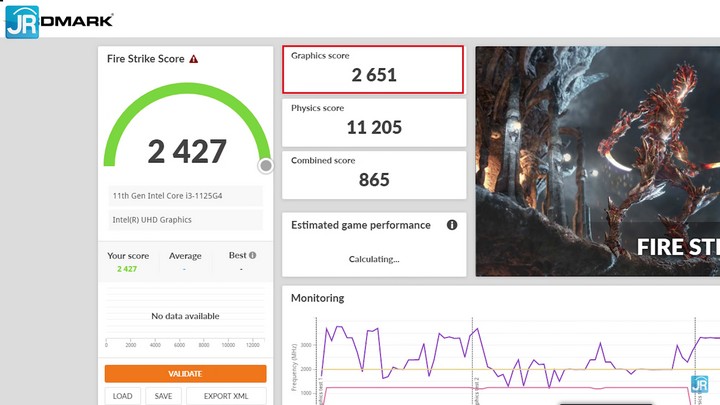This screenshot has height=405, width=720.
Task: Click the Estimated game performance info icon
Action: pos(452,225)
